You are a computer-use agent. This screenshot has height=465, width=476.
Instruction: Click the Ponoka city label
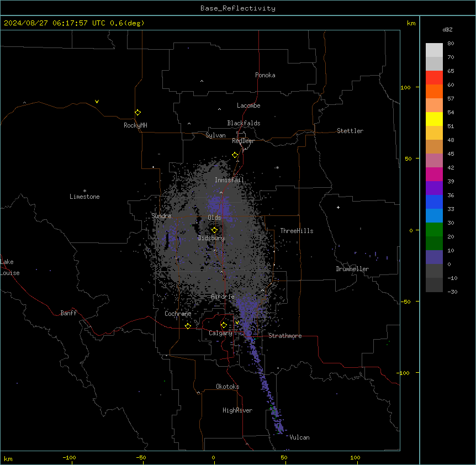265,75
